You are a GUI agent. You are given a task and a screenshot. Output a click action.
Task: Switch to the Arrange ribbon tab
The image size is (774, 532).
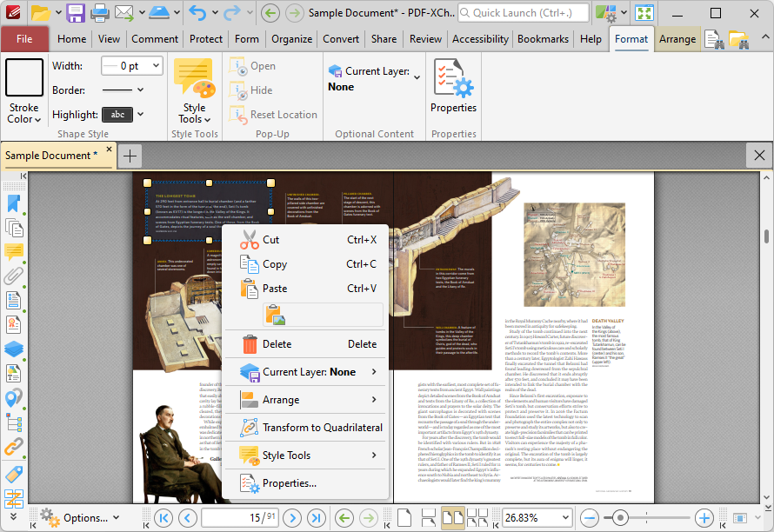pyautogui.click(x=677, y=39)
